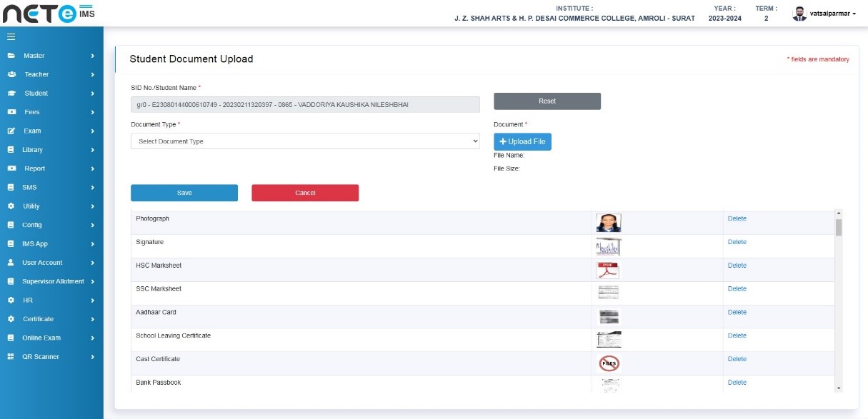The image size is (868, 419).
Task: Click the User Account person icon
Action: coord(11,263)
